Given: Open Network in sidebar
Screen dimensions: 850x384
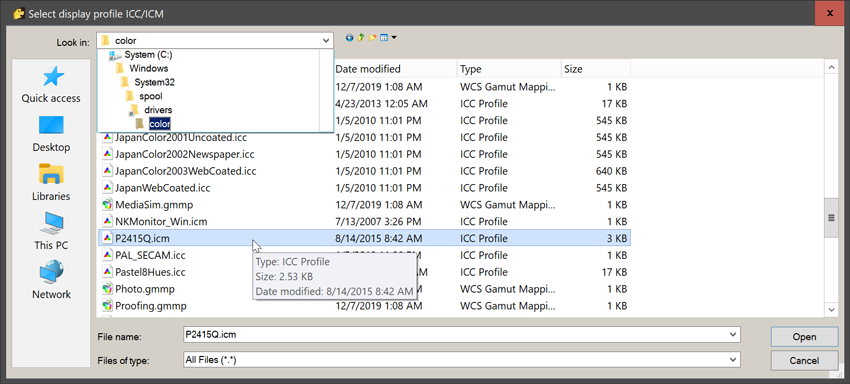Looking at the screenshot, I should click(51, 280).
